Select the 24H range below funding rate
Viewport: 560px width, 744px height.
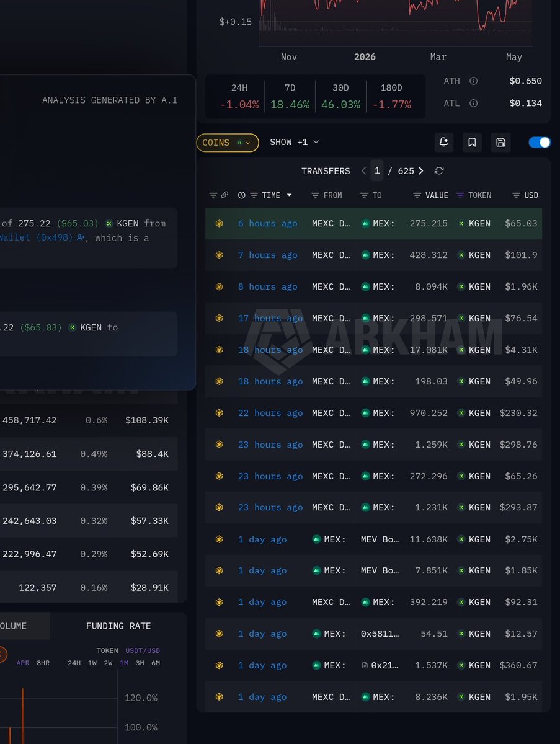pyautogui.click(x=74, y=663)
